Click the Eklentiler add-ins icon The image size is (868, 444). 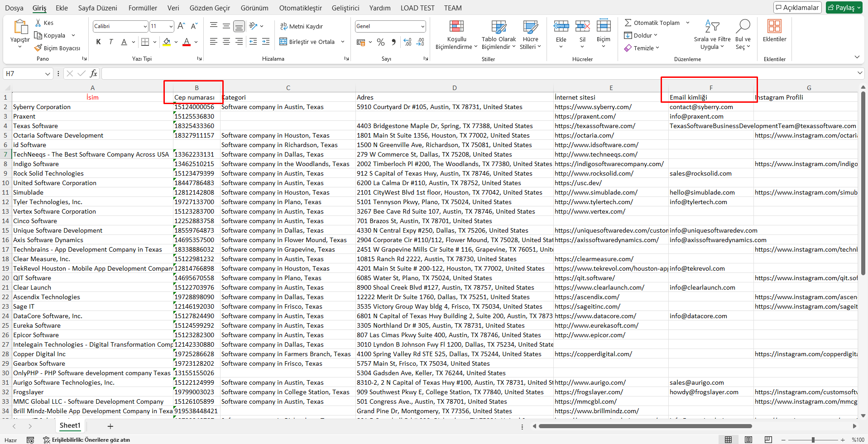click(x=774, y=26)
